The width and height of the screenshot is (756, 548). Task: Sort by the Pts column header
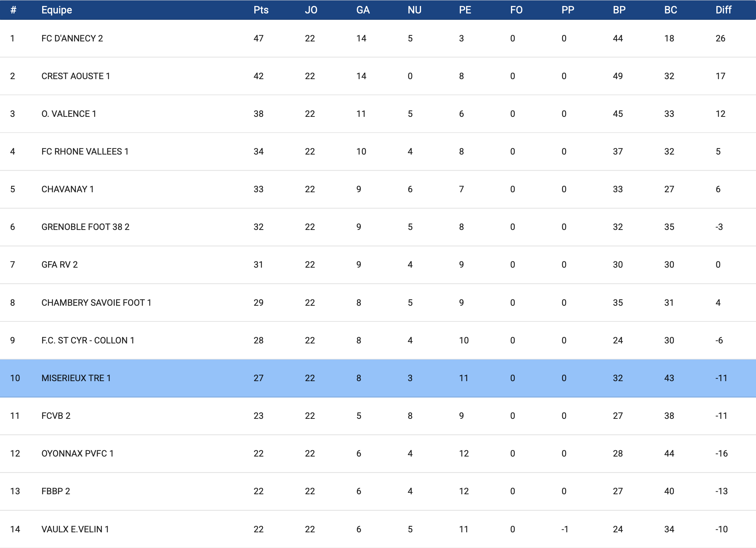tap(261, 10)
